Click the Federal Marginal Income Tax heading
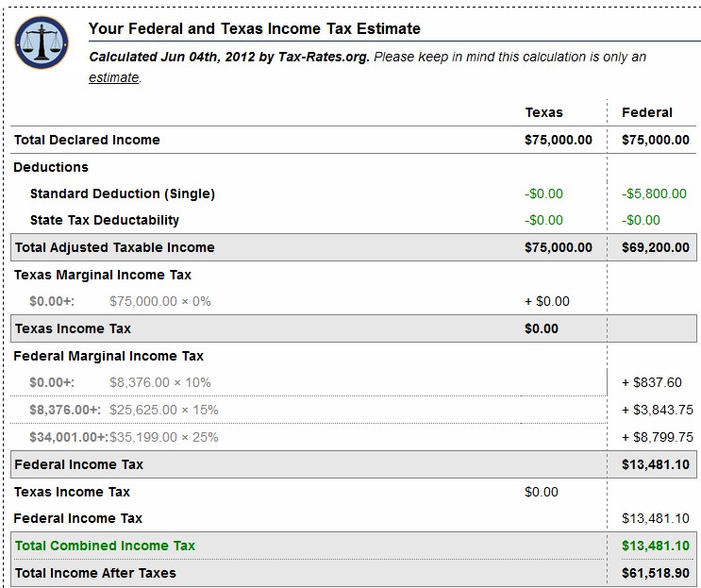Image resolution: width=701 pixels, height=588 pixels. pyautogui.click(x=108, y=356)
